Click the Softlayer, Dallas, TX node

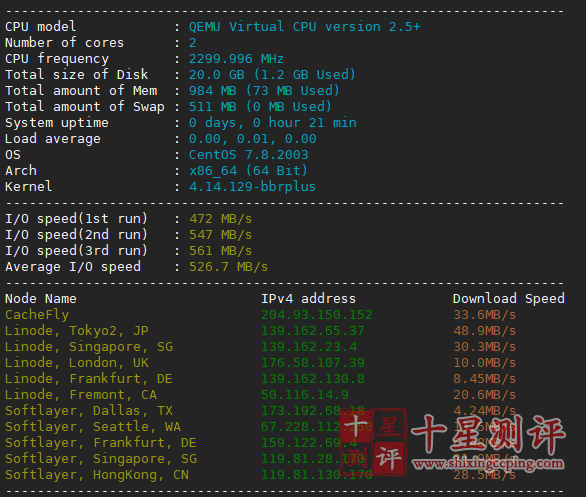point(89,411)
